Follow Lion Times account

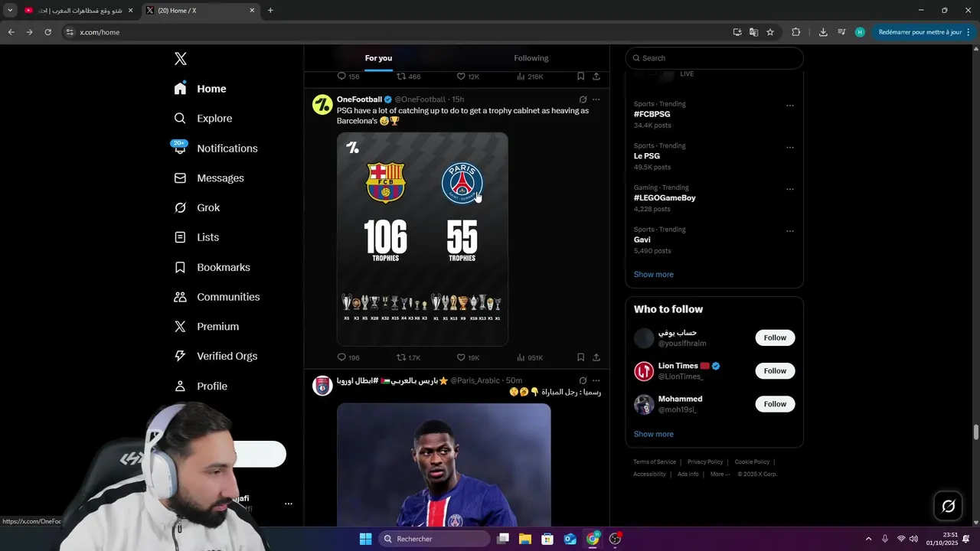(x=775, y=371)
